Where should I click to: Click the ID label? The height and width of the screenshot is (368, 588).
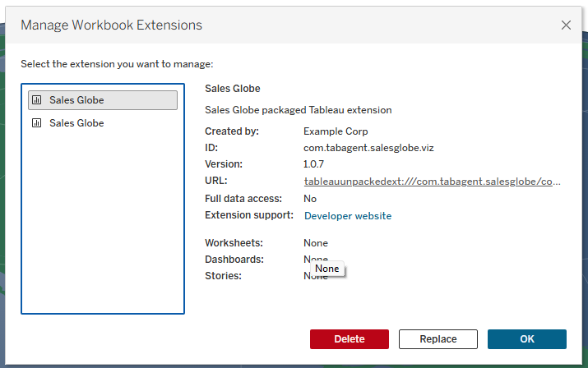click(211, 148)
